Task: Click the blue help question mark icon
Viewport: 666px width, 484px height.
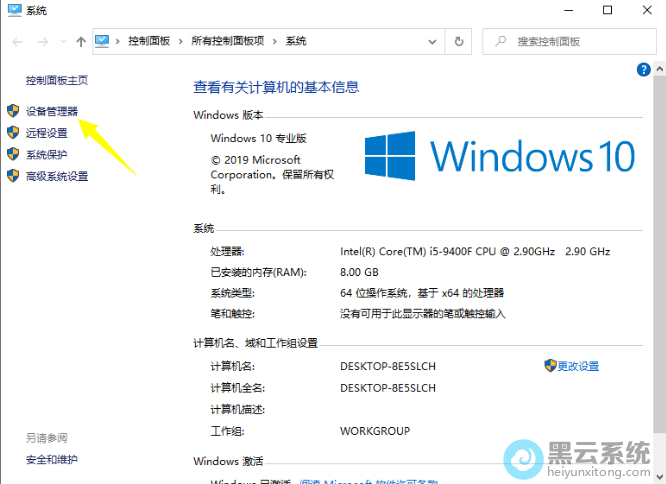Action: coord(644,69)
